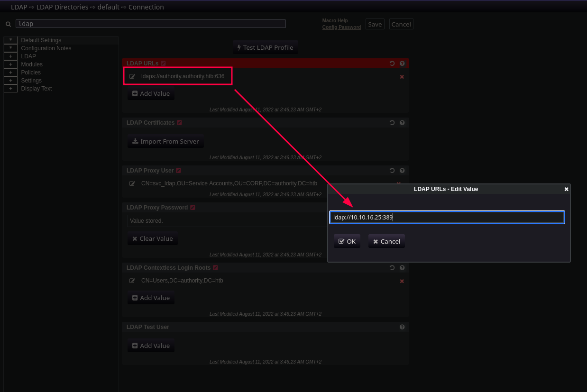The width and height of the screenshot is (587, 392).
Task: Click the Test LDAP Profile button
Action: [265, 47]
